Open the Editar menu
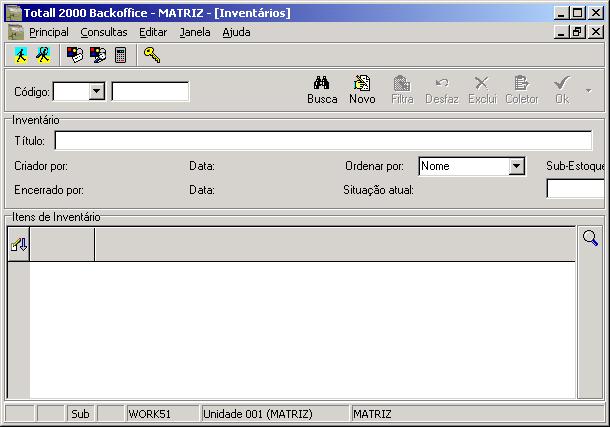This screenshot has height=427, width=610. 153,32
